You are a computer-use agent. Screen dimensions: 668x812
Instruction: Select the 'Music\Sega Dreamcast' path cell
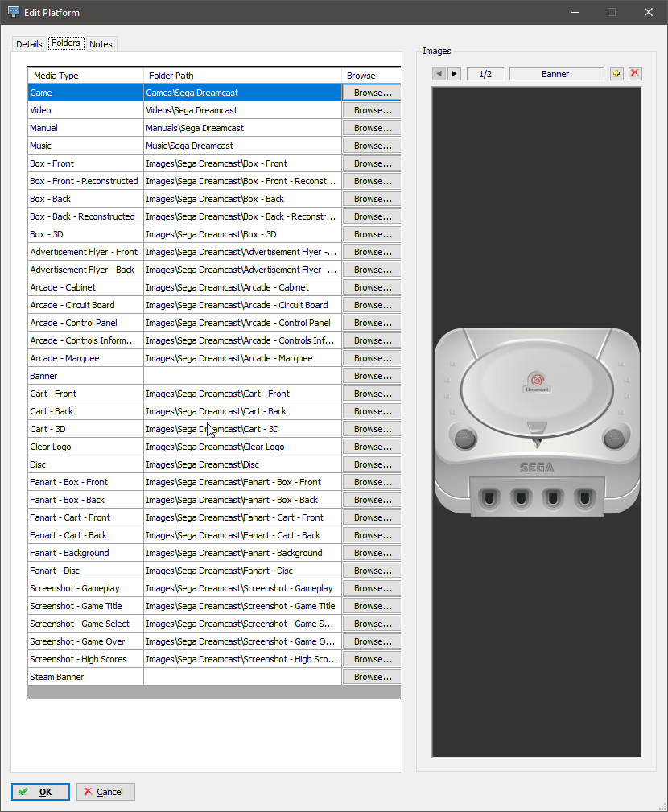tap(242, 146)
